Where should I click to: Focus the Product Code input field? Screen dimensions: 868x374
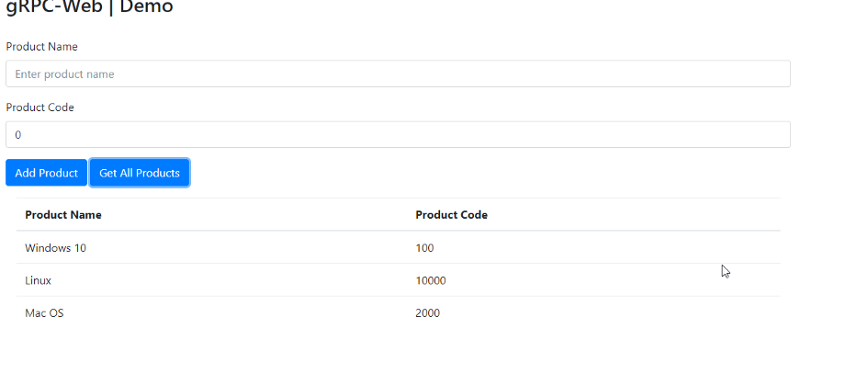click(398, 135)
